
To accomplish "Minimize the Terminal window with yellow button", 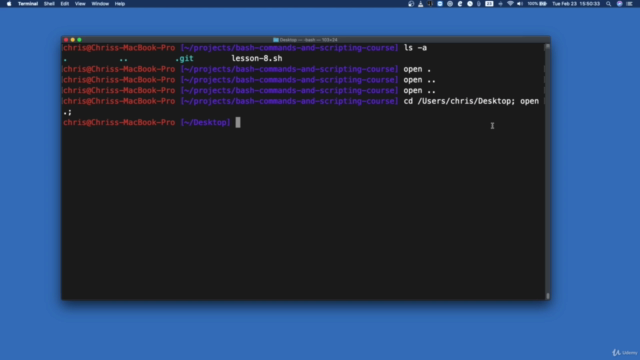I will [x=73, y=40].
